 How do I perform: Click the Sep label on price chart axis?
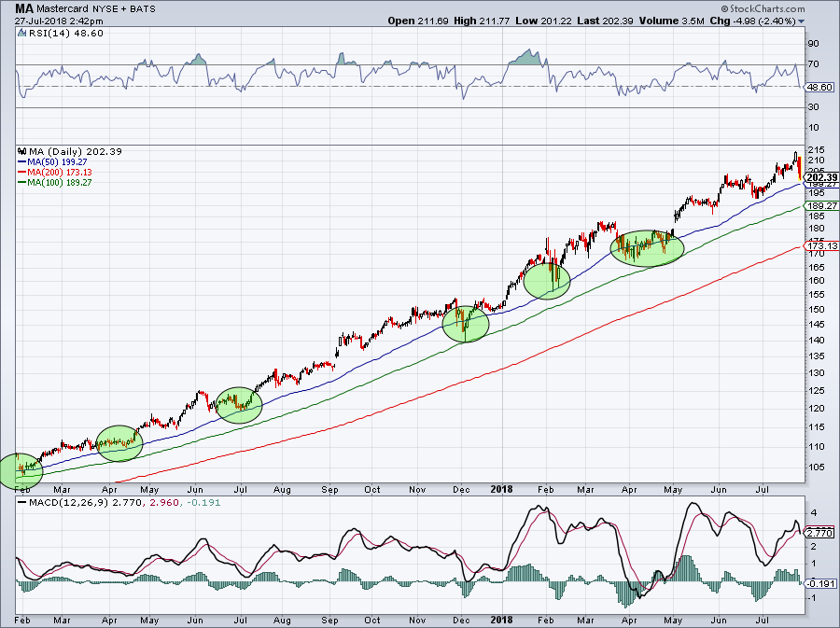click(330, 489)
